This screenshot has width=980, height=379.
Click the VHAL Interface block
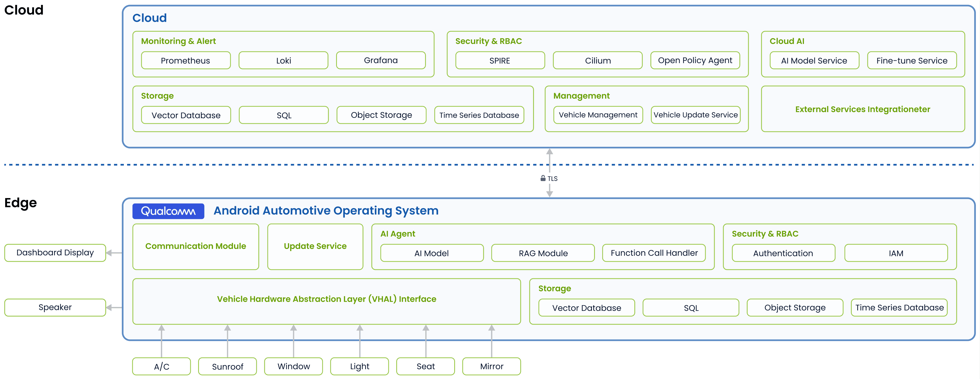(x=326, y=299)
